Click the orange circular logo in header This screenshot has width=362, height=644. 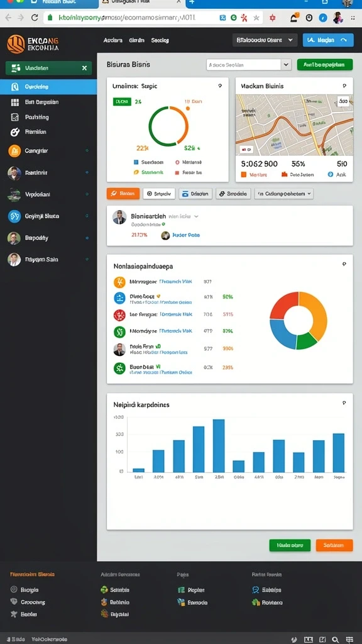pos(16,44)
